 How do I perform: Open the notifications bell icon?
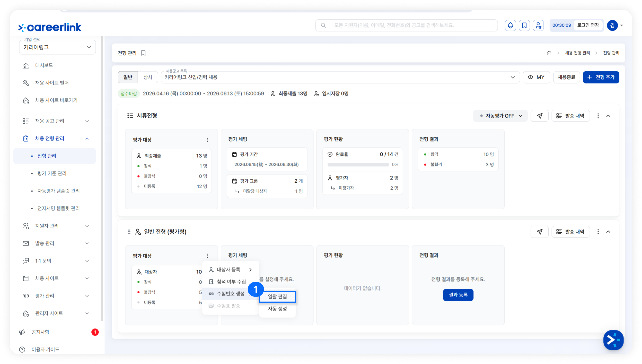point(510,25)
